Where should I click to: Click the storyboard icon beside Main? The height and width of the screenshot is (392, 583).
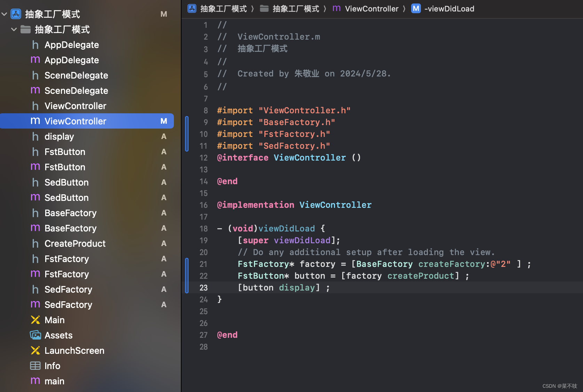(35, 320)
